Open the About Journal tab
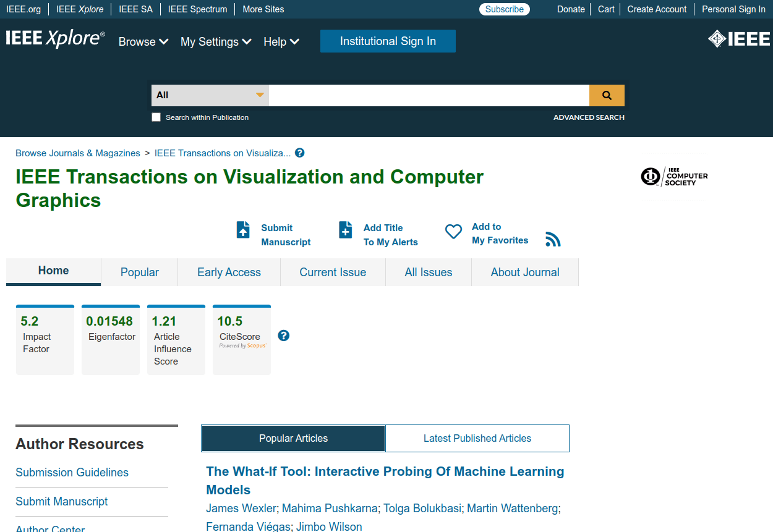The height and width of the screenshot is (532, 773). 525,272
